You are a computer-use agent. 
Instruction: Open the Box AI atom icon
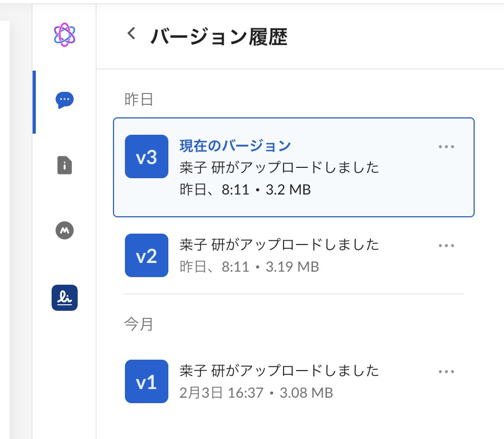65,35
